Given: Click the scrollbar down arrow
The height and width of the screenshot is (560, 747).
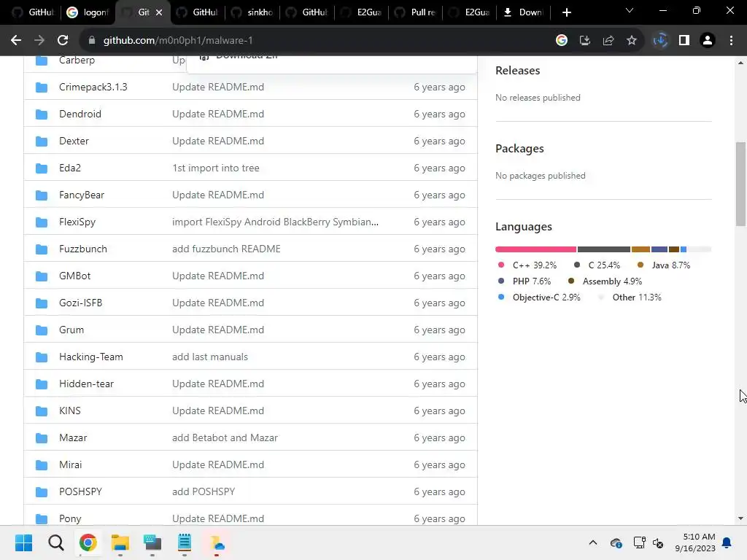Looking at the screenshot, I should tap(740, 518).
